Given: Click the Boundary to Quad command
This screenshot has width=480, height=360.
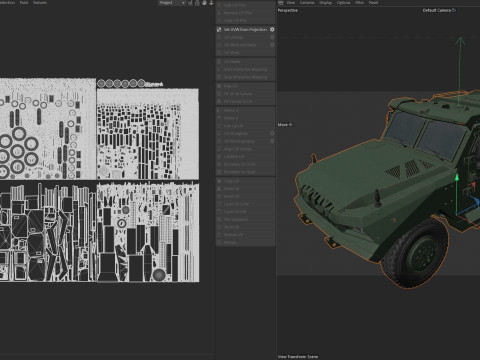Looking at the screenshot, I should (246, 172).
